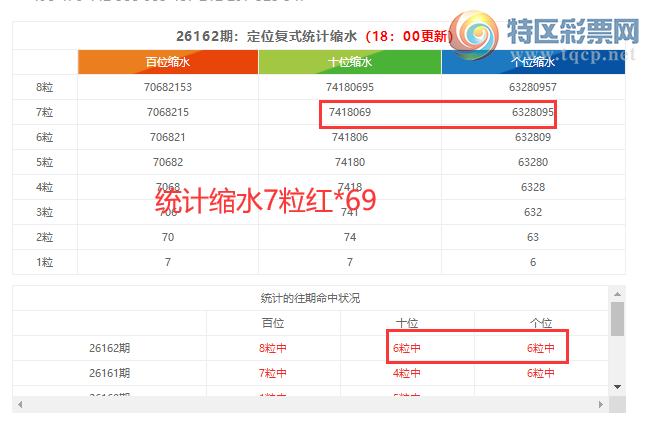Viewport: 649px width, 437px height.
Task: Click the scroll down arrow in history table
Action: pos(617,387)
